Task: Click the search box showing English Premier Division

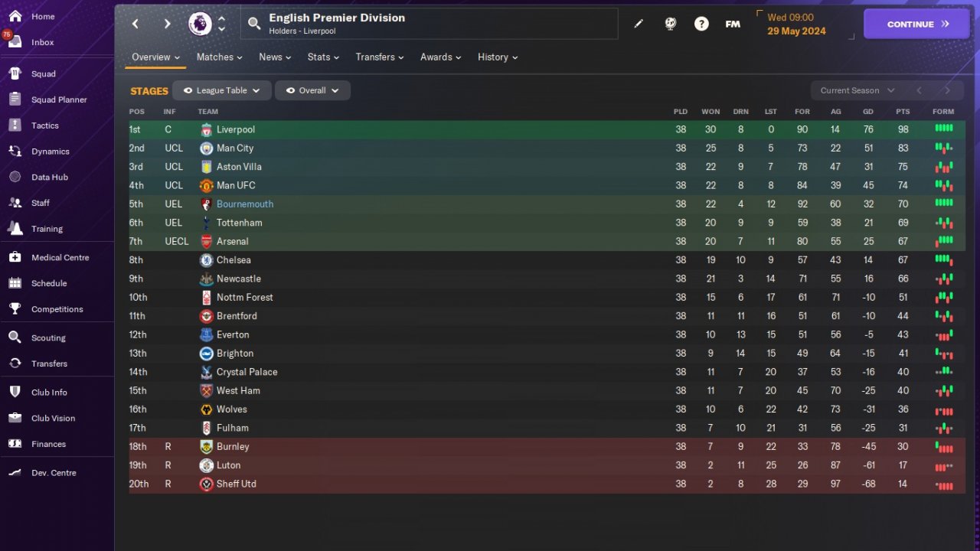Action: click(x=429, y=24)
